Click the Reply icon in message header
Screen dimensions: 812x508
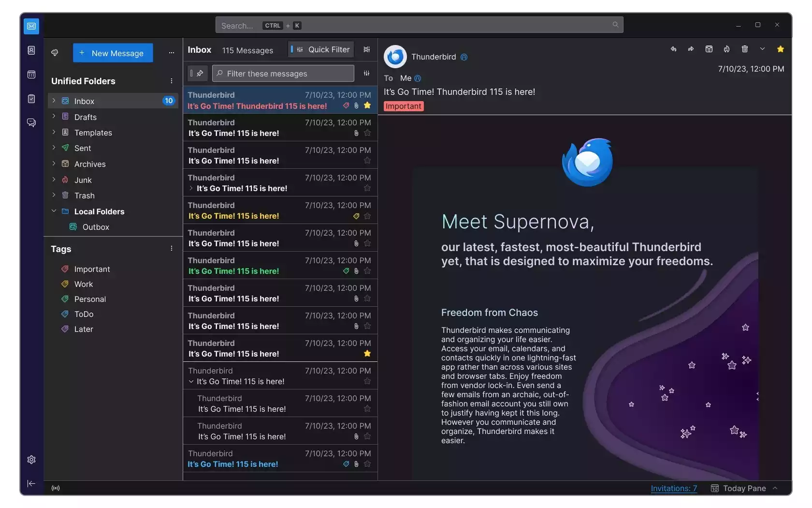click(x=673, y=49)
